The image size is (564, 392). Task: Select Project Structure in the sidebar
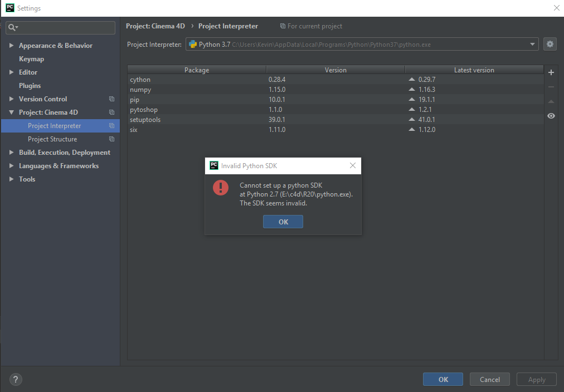pos(52,139)
